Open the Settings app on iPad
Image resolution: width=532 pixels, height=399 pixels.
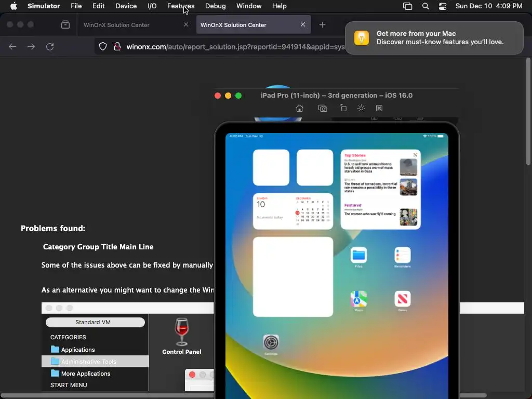pos(271,342)
